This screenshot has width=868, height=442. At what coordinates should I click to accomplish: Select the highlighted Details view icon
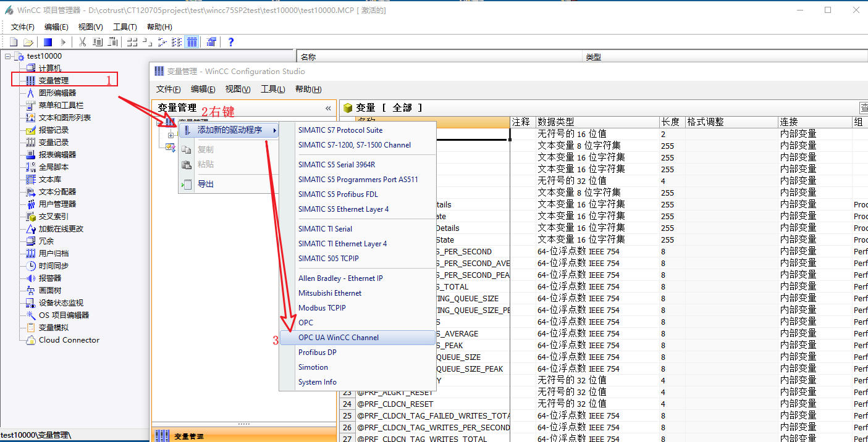point(192,42)
